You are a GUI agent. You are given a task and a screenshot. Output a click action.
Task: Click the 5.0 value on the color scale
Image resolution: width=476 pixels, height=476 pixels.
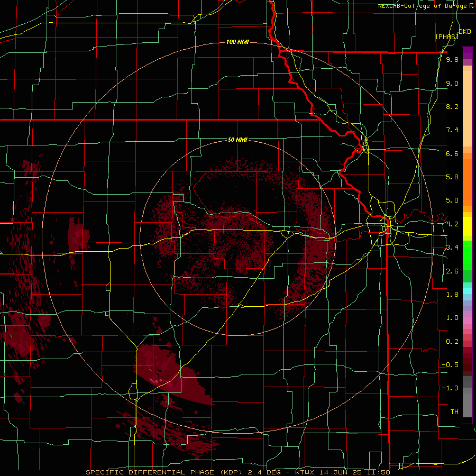452,200
